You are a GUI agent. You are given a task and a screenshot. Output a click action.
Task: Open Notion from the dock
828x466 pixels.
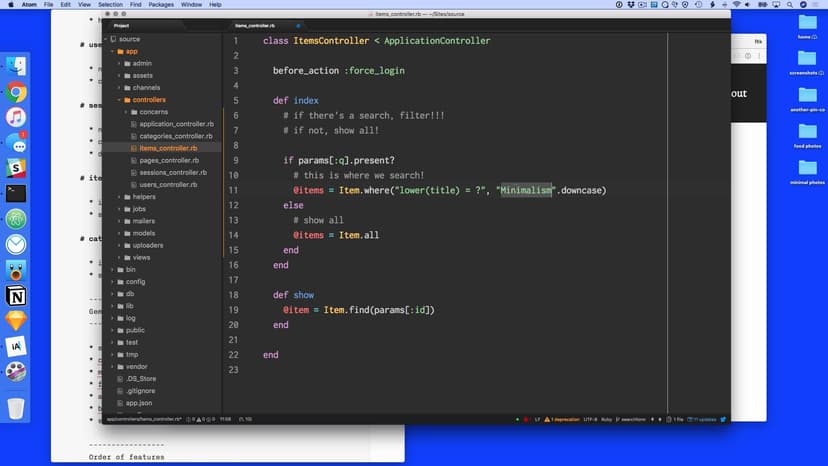[16, 296]
